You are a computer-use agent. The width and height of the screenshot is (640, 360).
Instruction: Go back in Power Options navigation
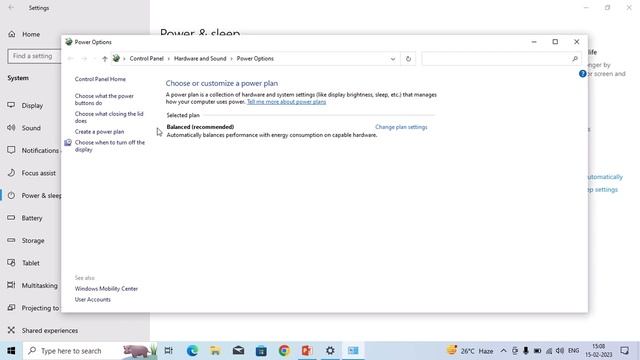pyautogui.click(x=70, y=59)
